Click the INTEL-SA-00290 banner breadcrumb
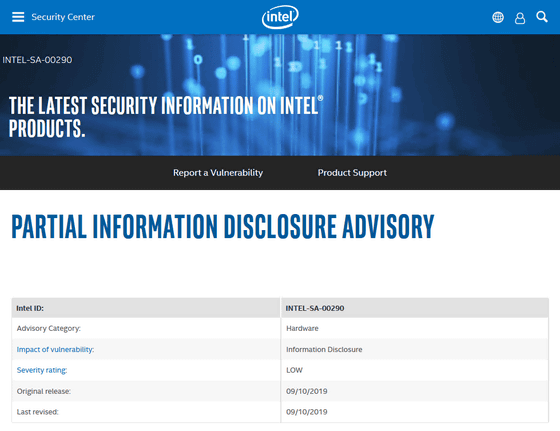The image size is (560, 431). (37, 60)
